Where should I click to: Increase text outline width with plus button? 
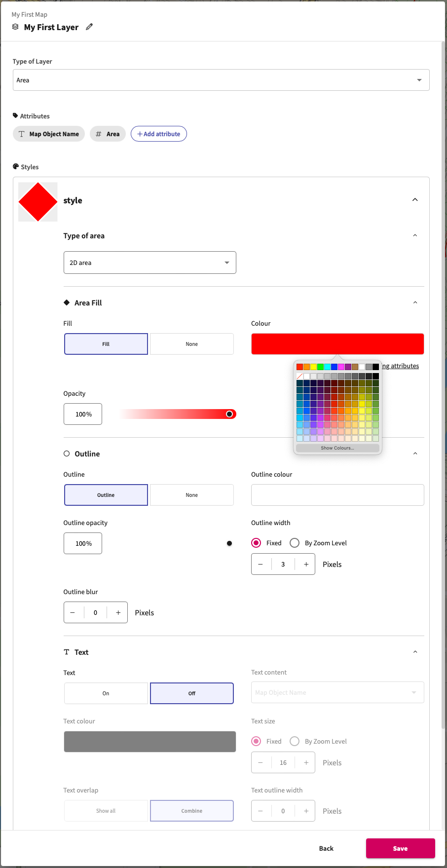pyautogui.click(x=306, y=811)
